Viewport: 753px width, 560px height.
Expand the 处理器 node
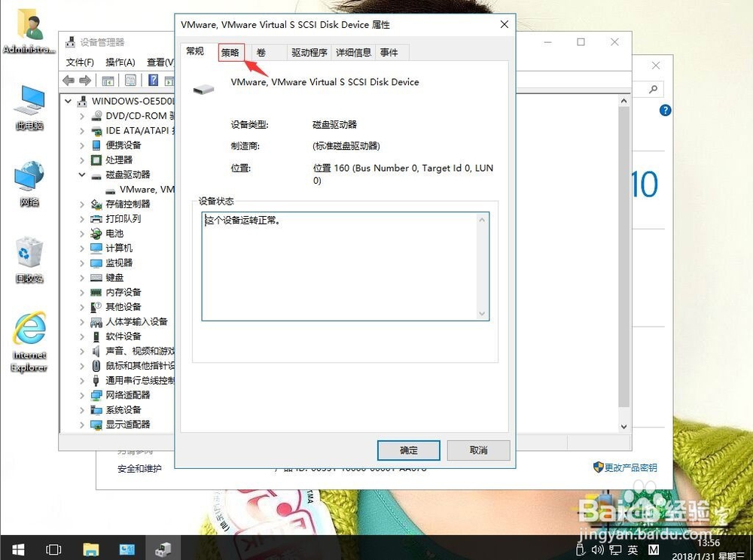click(81, 160)
